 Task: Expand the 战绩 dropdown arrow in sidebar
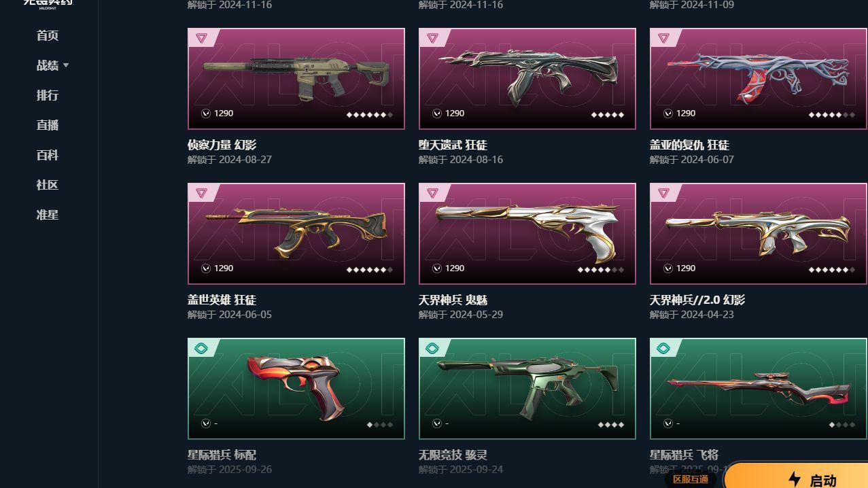pos(66,66)
